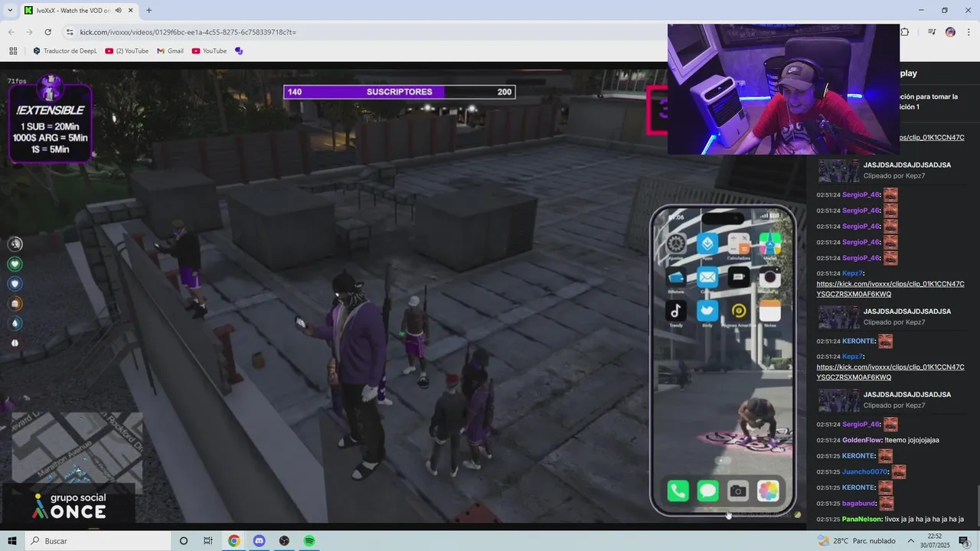Open Chrome media control music icon
980x551 pixels.
(x=932, y=32)
